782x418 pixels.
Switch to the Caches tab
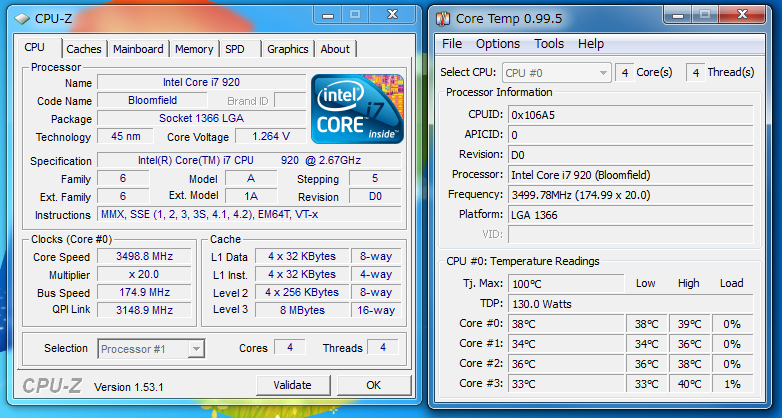tap(84, 49)
